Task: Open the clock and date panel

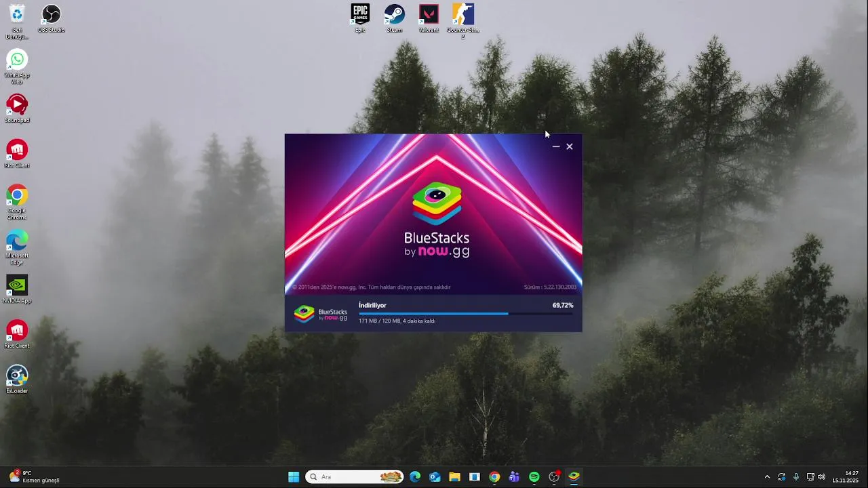Action: (x=846, y=477)
